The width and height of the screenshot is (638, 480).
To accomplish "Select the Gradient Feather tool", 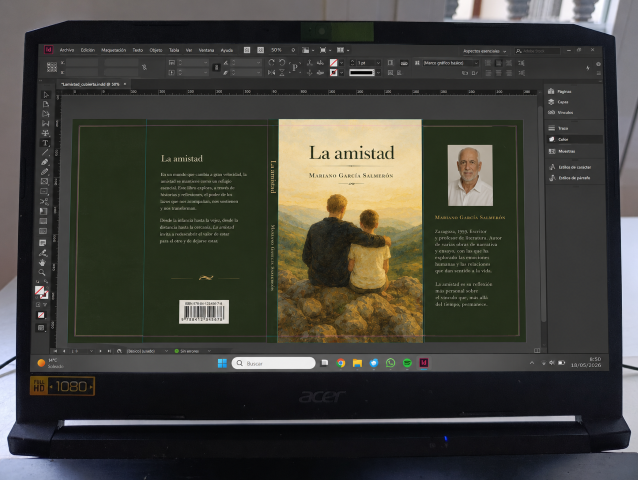I will [43, 231].
